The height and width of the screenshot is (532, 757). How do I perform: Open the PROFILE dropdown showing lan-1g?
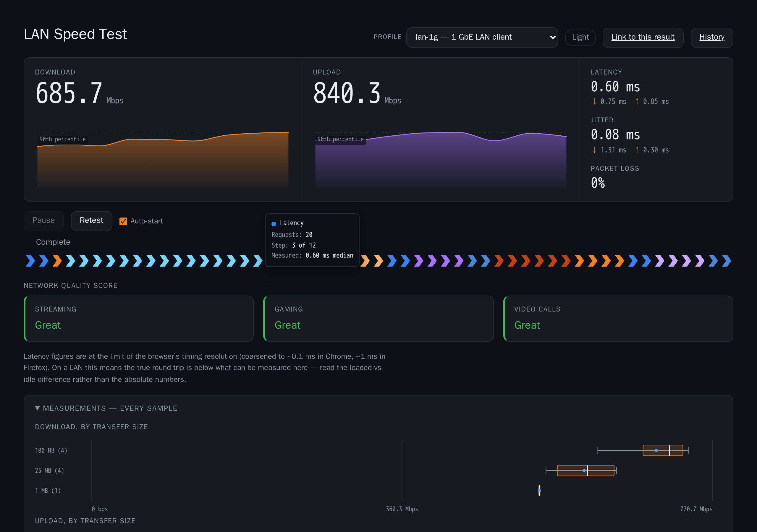click(x=482, y=37)
